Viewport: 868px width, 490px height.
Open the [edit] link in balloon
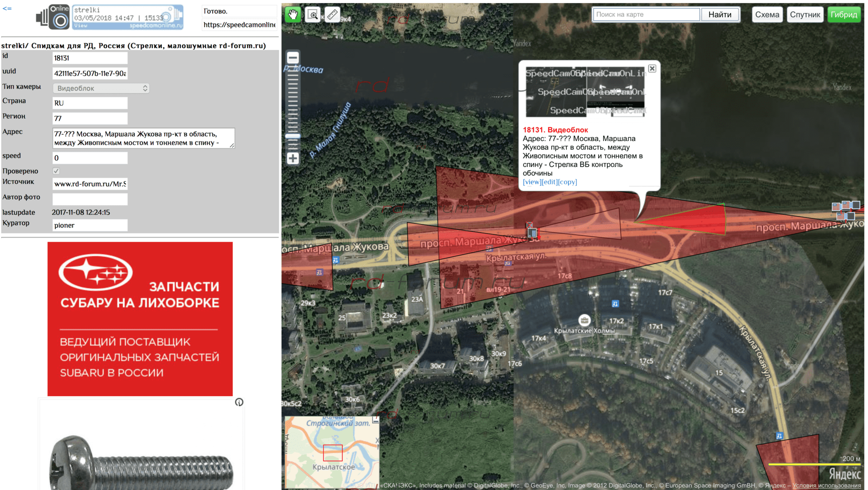pos(549,182)
